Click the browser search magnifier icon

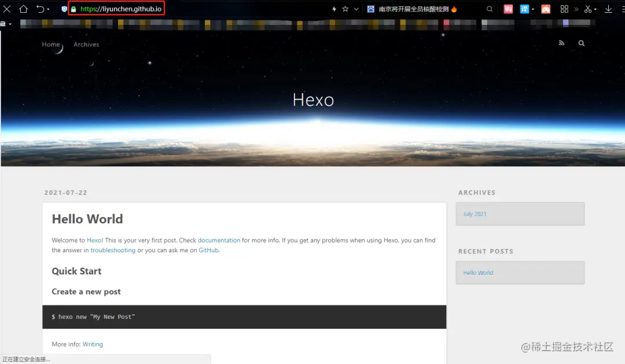click(x=490, y=9)
